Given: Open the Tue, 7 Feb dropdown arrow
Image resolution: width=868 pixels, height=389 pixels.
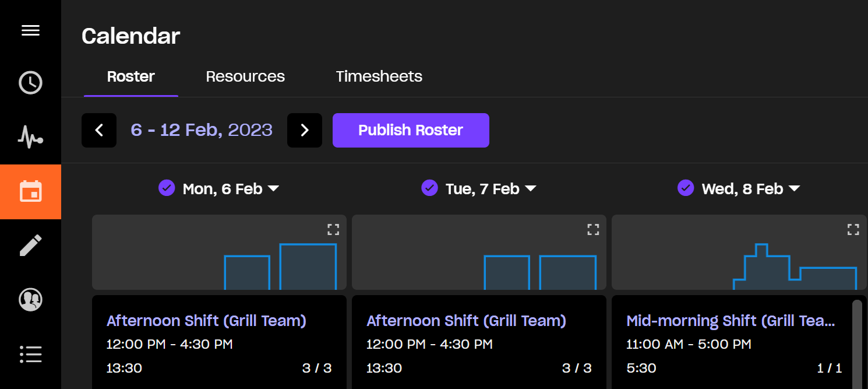Looking at the screenshot, I should [530, 188].
